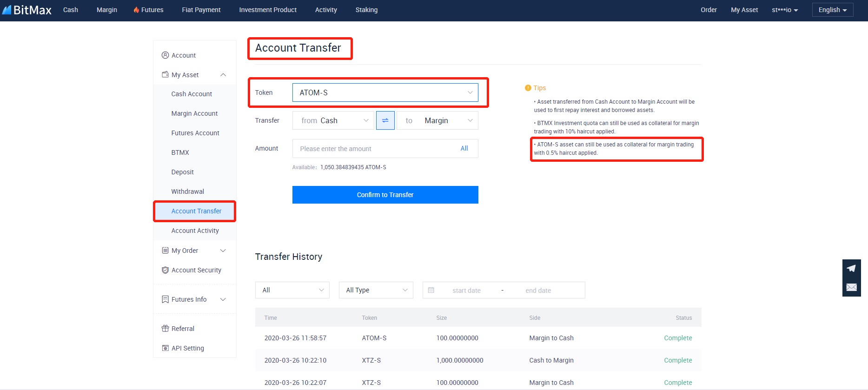Open Futures with the flame icon

(148, 10)
